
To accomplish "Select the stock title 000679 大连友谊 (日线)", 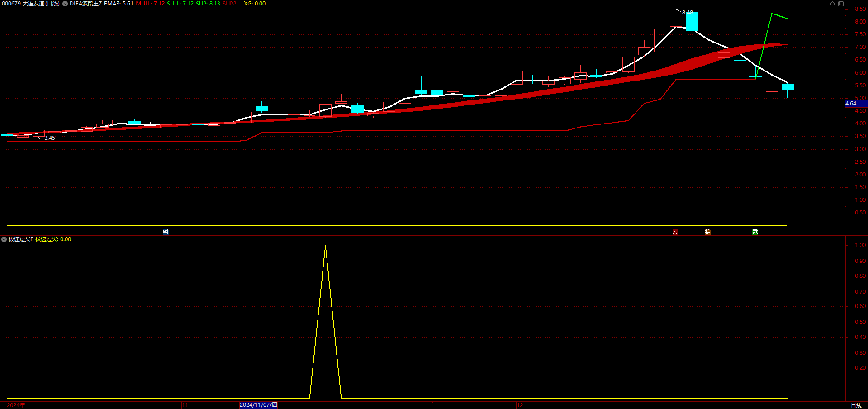I will coord(31,4).
